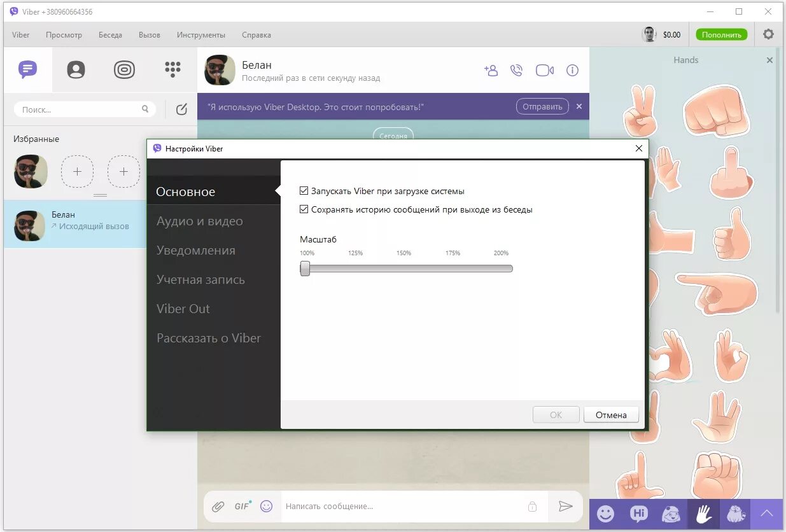Click the green Пополнить button
Viewport: 786px width, 532px height.
[722, 34]
